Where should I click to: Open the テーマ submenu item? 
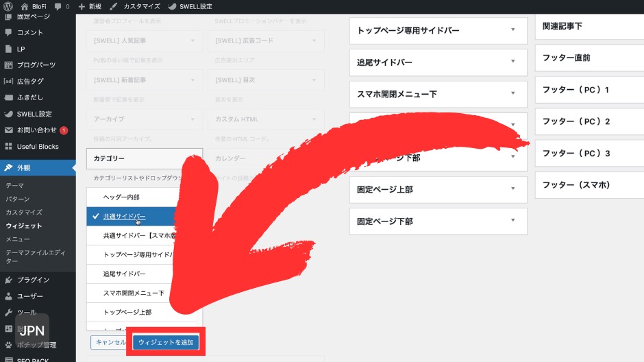pos(15,185)
